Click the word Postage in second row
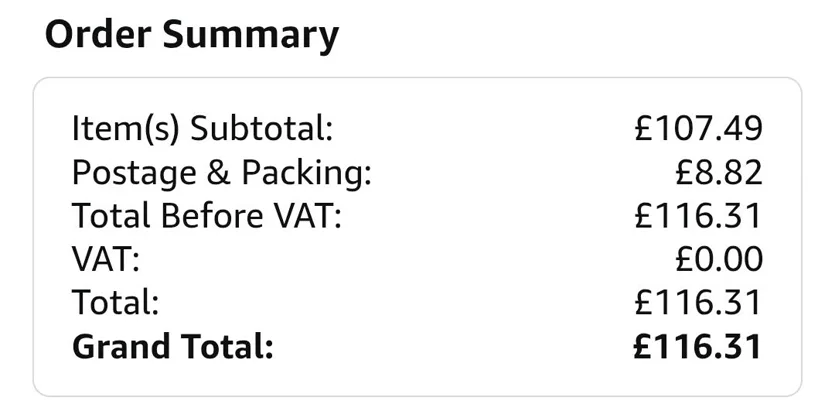 coord(134,174)
